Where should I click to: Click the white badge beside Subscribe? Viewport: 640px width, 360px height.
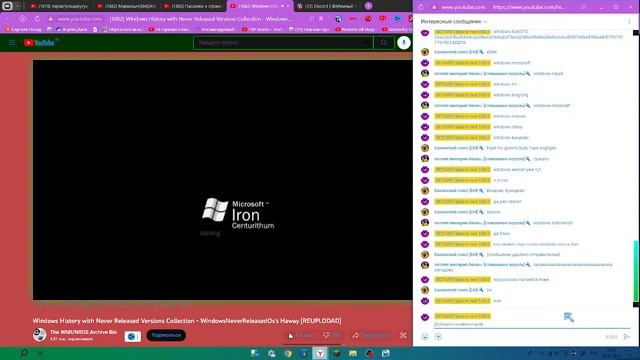tap(133, 336)
